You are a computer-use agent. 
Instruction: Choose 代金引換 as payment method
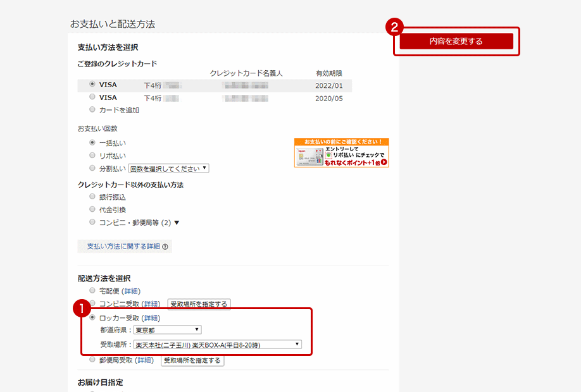coord(93,209)
